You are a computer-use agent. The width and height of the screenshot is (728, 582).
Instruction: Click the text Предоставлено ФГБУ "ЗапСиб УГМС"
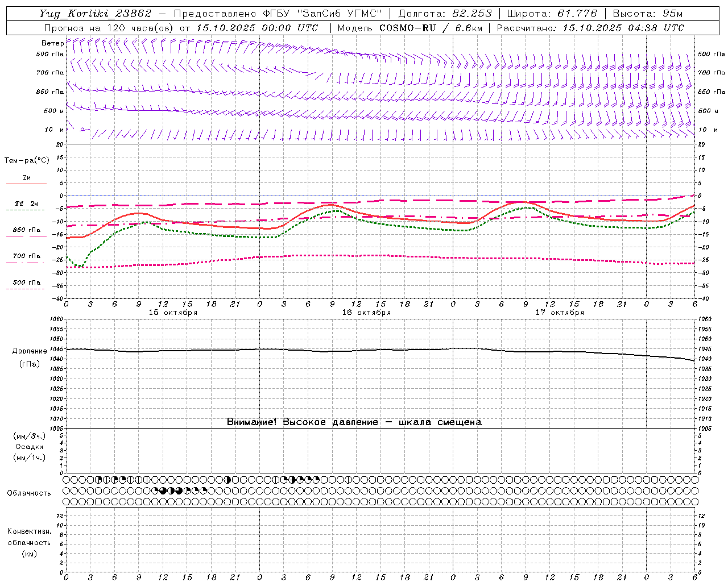click(278, 14)
